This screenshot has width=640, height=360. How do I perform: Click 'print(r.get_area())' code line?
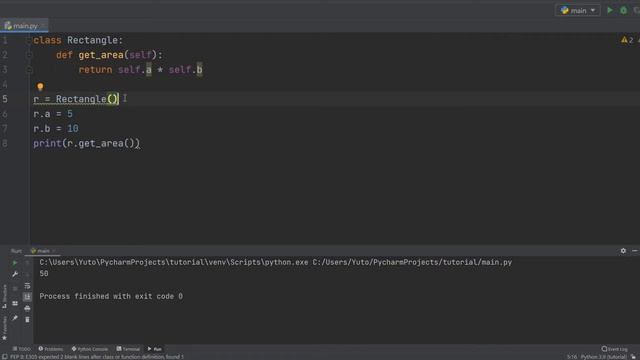[x=87, y=143]
